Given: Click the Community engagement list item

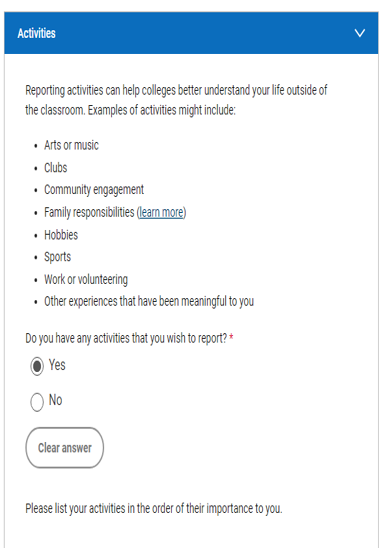Looking at the screenshot, I should [x=94, y=190].
